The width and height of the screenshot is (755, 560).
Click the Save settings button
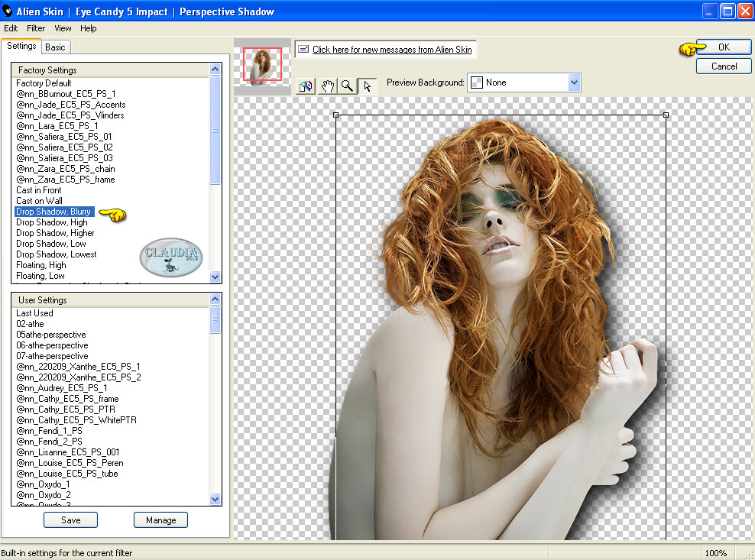(71, 520)
